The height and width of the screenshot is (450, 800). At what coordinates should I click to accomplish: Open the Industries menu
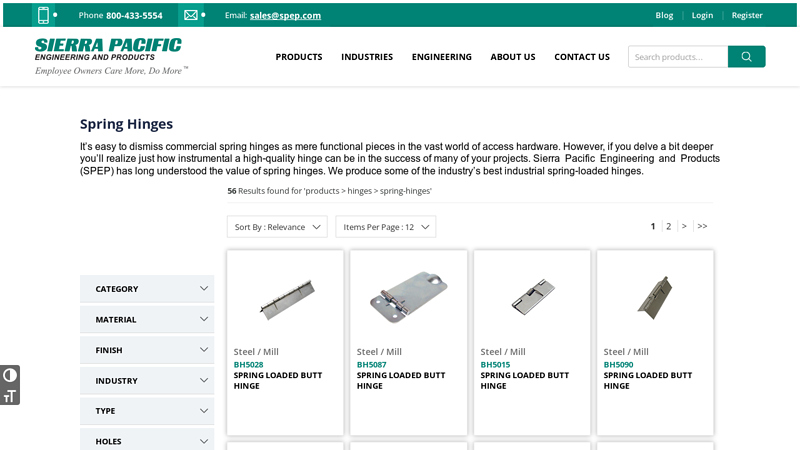(367, 57)
